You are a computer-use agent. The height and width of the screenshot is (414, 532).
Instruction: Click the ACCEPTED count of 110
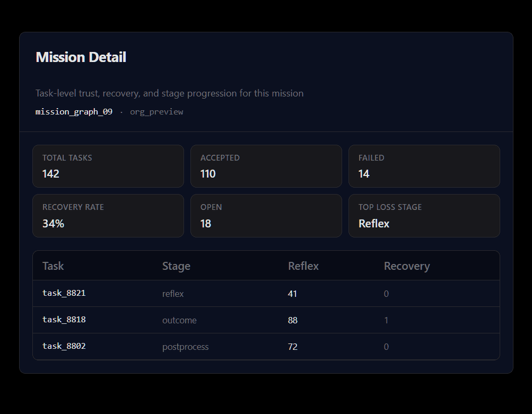point(208,173)
